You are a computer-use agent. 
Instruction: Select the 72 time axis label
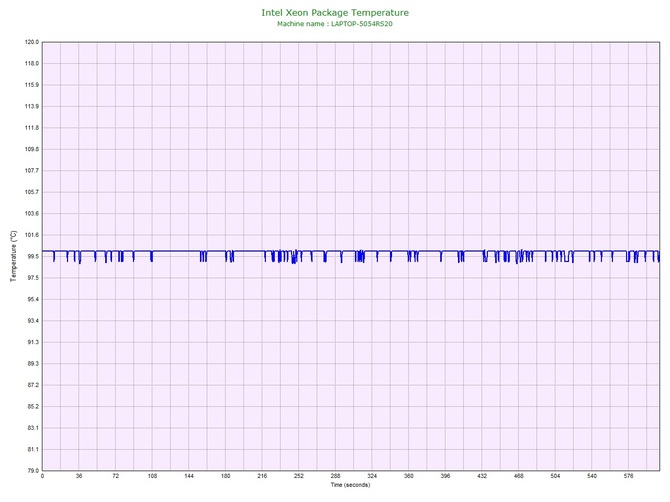pyautogui.click(x=116, y=476)
